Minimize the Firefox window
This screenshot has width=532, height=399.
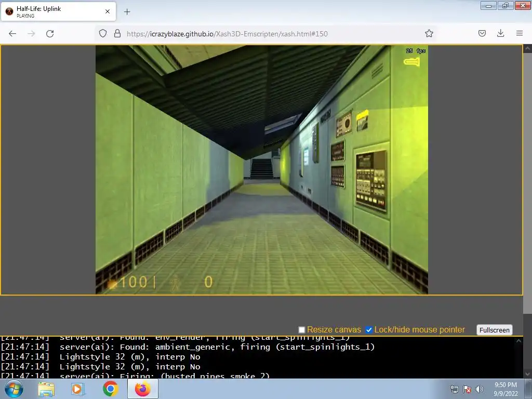[488, 5]
